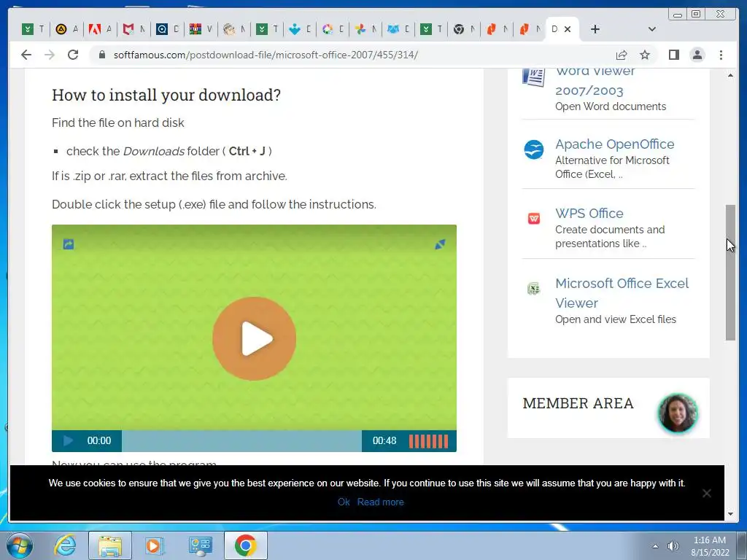Open Chrome three-dot menu
The width and height of the screenshot is (747, 560).
(x=721, y=55)
